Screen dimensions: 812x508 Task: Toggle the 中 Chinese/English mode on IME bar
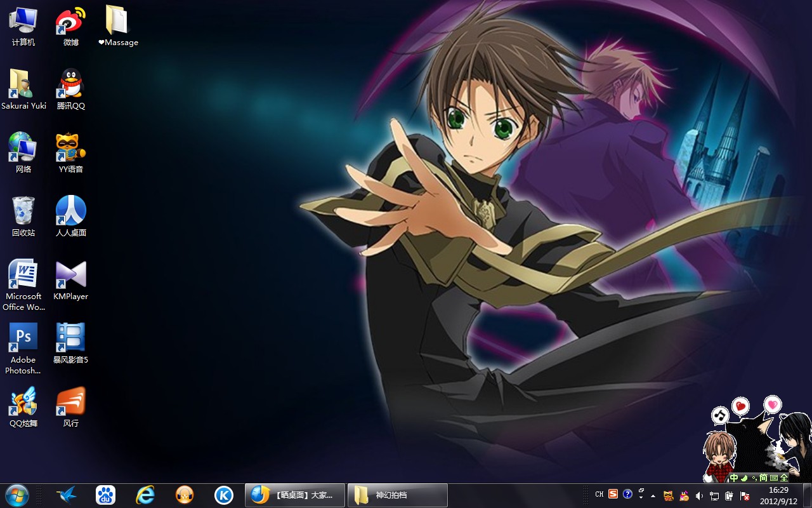coord(734,478)
